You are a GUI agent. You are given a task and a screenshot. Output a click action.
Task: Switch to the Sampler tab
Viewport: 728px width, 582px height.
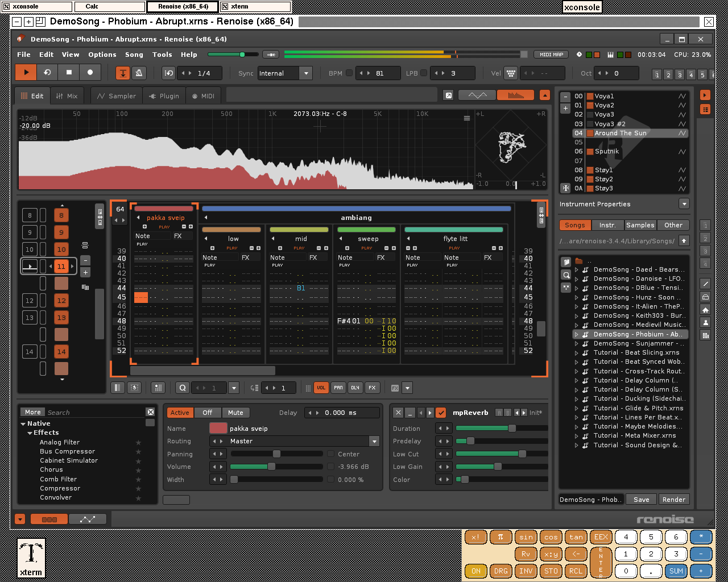(117, 96)
